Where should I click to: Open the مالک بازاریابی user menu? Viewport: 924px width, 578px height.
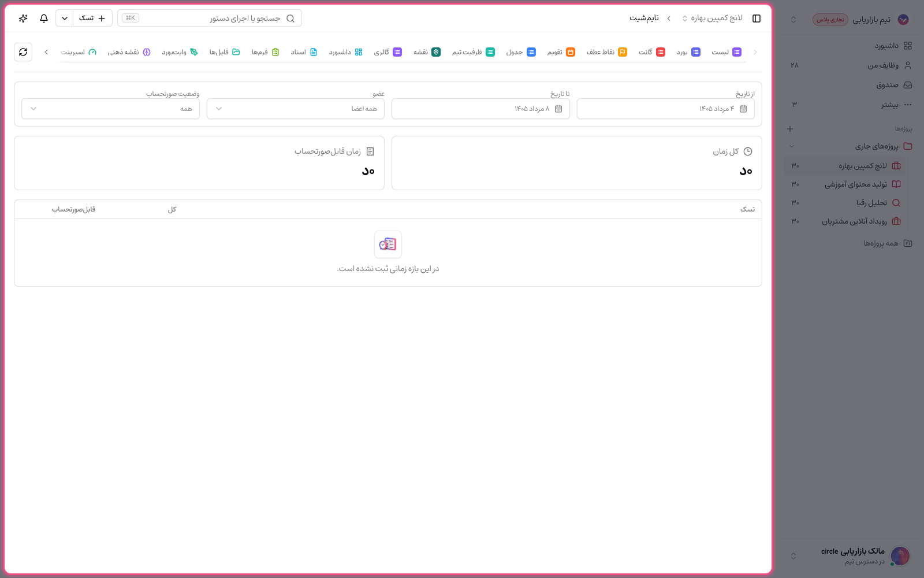[849, 556]
